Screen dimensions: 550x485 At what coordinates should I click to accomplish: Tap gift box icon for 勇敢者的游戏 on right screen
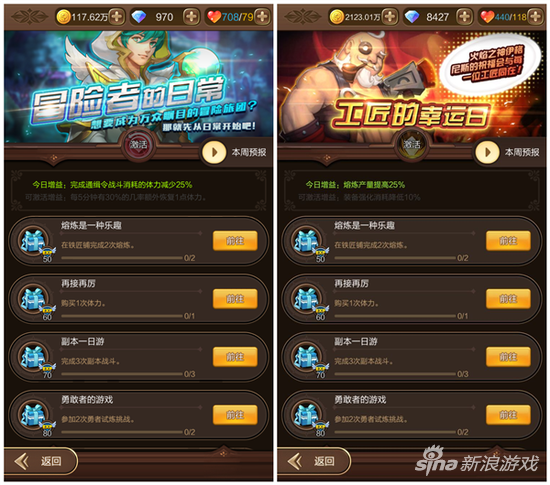pos(307,416)
